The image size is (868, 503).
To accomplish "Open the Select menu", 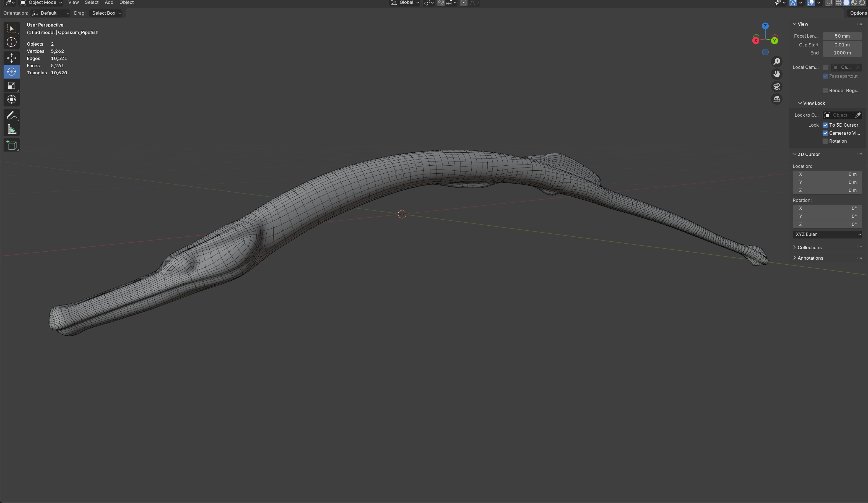I will coord(92,3).
